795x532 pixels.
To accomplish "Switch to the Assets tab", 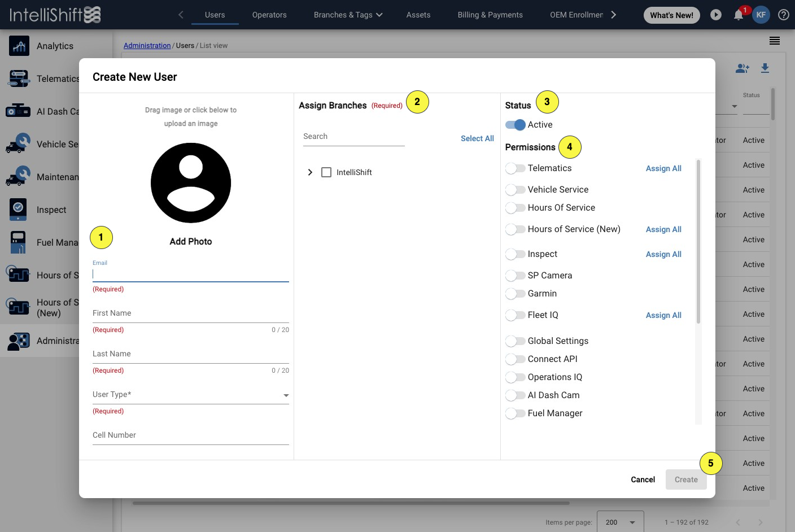I will (x=418, y=15).
